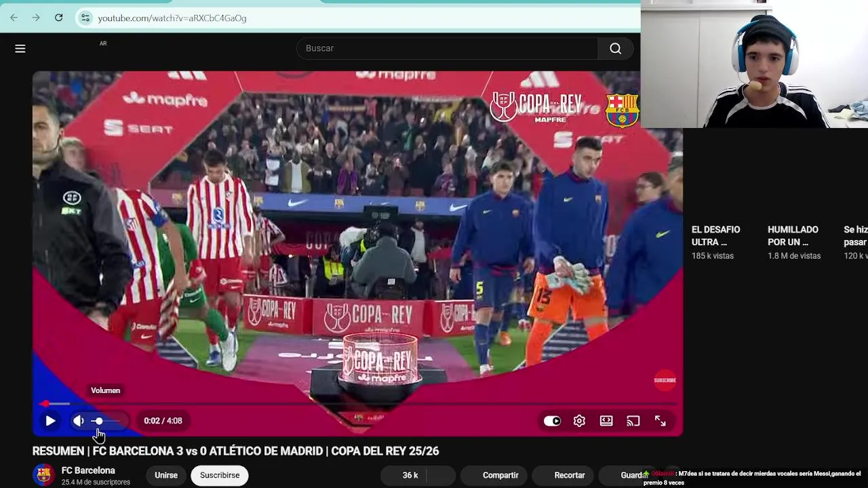The width and height of the screenshot is (868, 488).
Task: Focus the Buscar search field
Action: [x=448, y=48]
